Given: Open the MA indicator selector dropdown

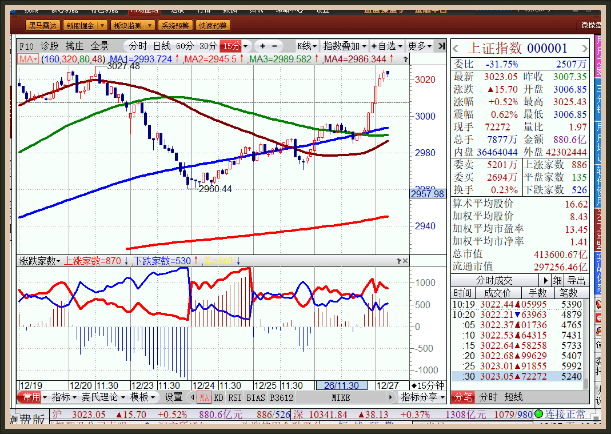Looking at the screenshot, I should point(28,59).
